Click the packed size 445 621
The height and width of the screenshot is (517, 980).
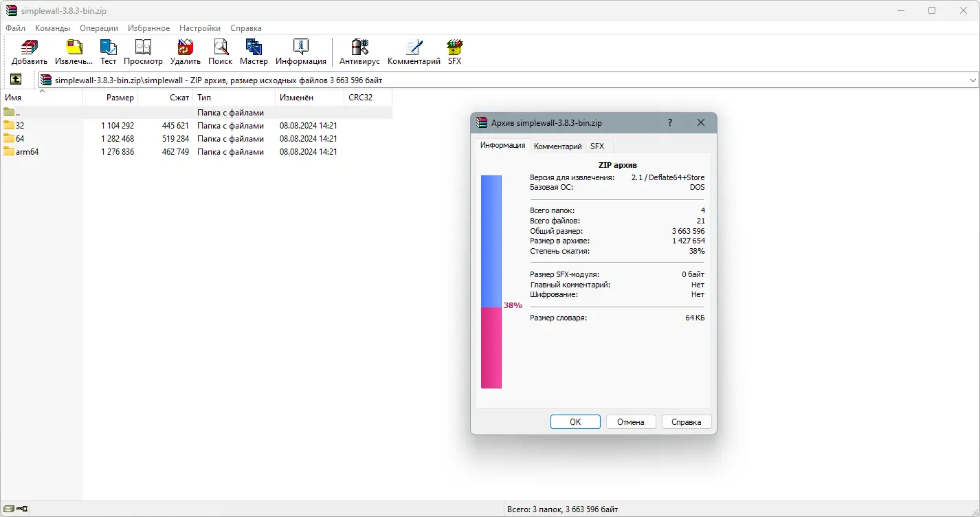point(175,126)
